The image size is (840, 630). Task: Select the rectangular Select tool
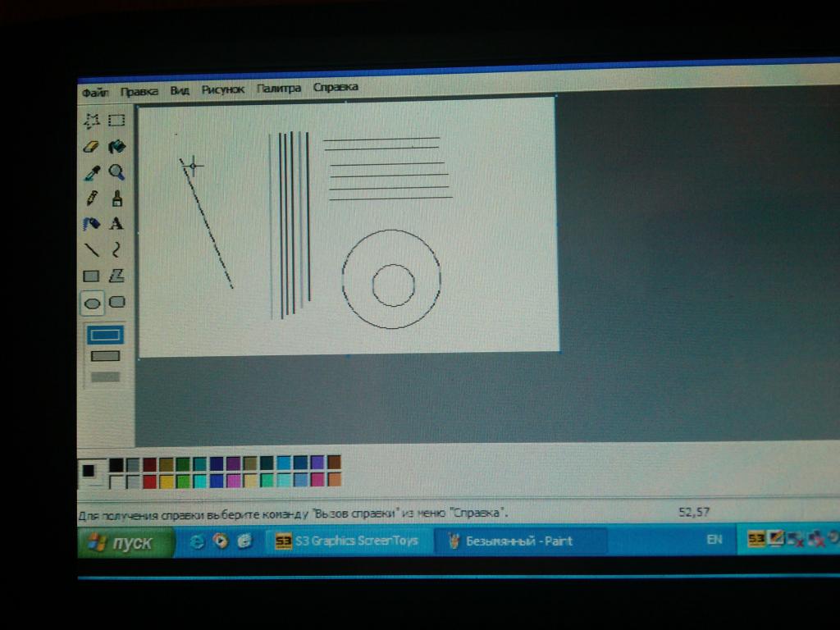116,121
